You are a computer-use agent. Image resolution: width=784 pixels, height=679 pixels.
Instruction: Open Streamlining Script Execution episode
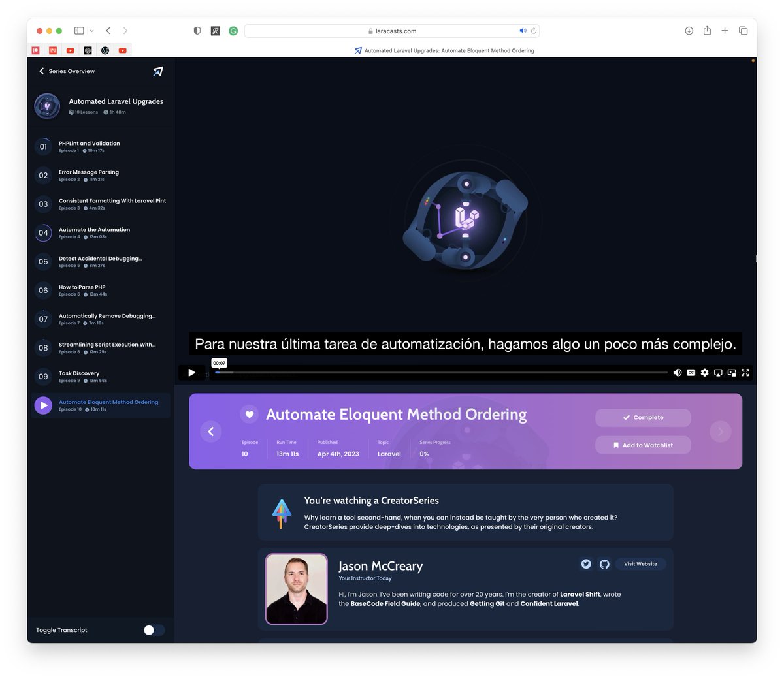[101, 347]
